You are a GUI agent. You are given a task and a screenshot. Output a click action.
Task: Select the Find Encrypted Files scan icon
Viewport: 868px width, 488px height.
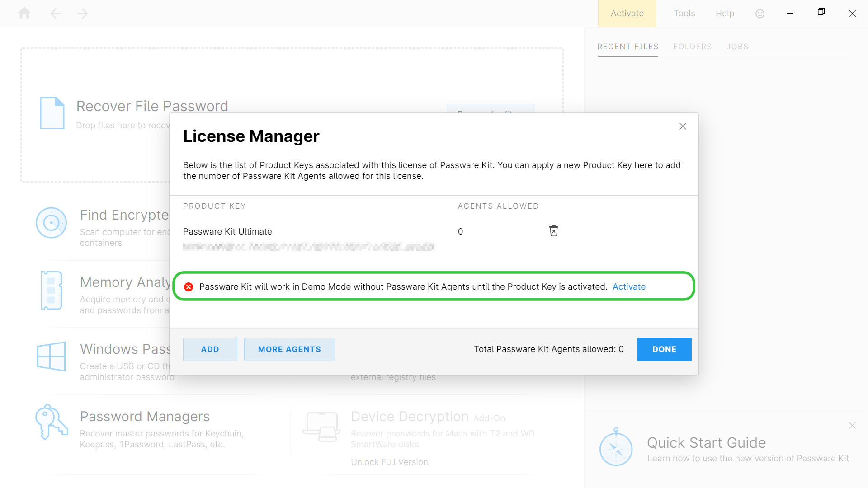(51, 222)
